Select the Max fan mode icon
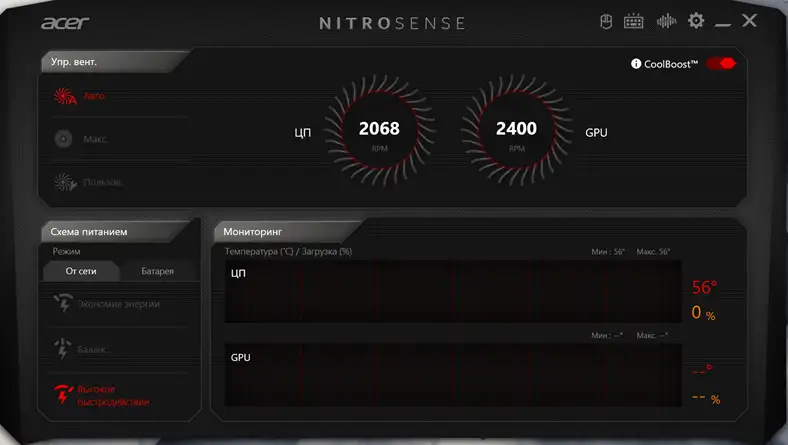This screenshot has width=788, height=445. pyautogui.click(x=63, y=138)
